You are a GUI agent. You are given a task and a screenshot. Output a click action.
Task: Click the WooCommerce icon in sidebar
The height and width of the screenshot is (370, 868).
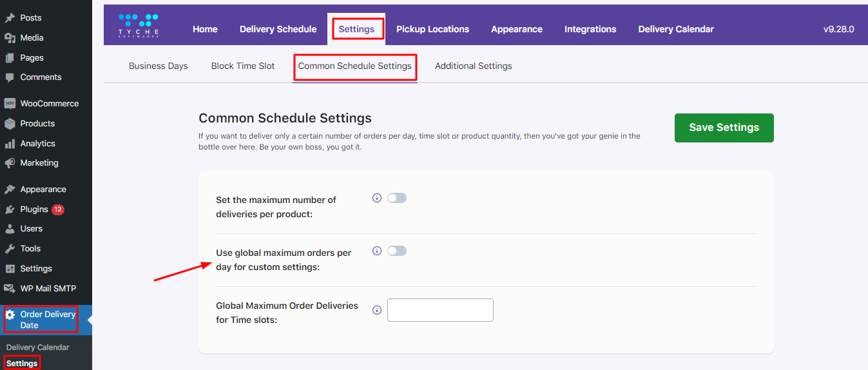pos(10,104)
